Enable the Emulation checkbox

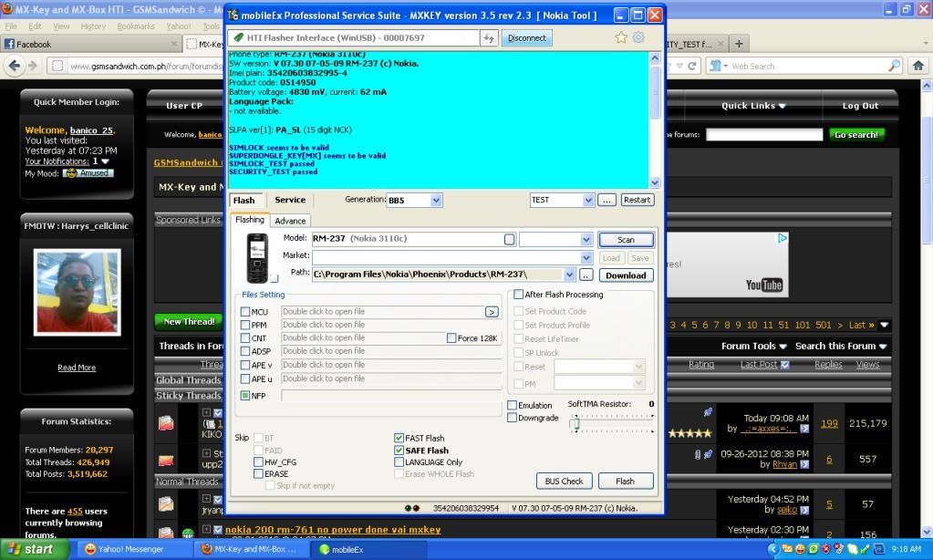click(512, 405)
